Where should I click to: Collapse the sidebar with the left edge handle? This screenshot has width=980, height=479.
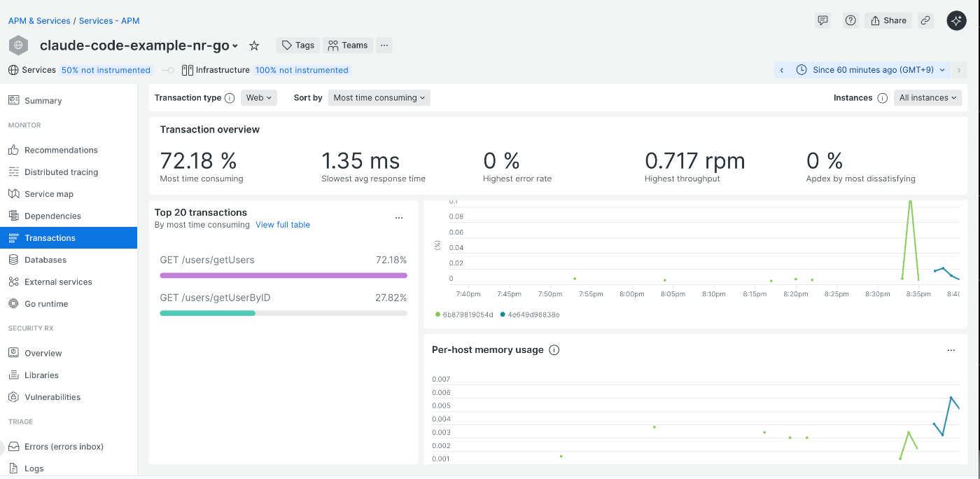2,447
